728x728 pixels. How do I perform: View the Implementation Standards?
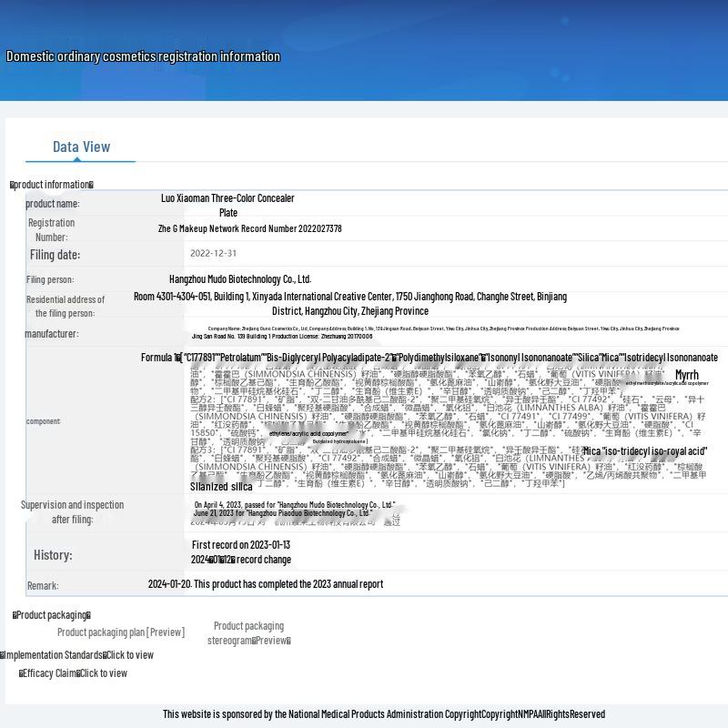click(x=77, y=655)
